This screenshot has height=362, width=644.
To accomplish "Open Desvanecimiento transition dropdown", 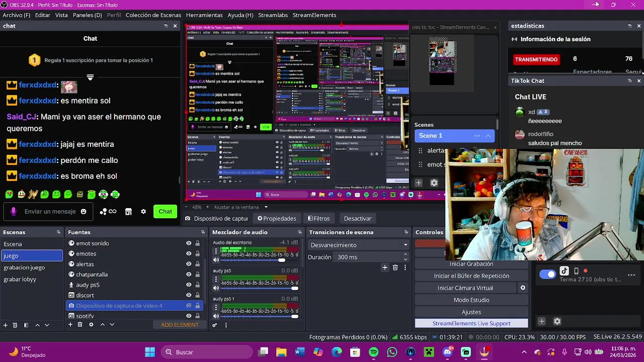I will point(358,245).
